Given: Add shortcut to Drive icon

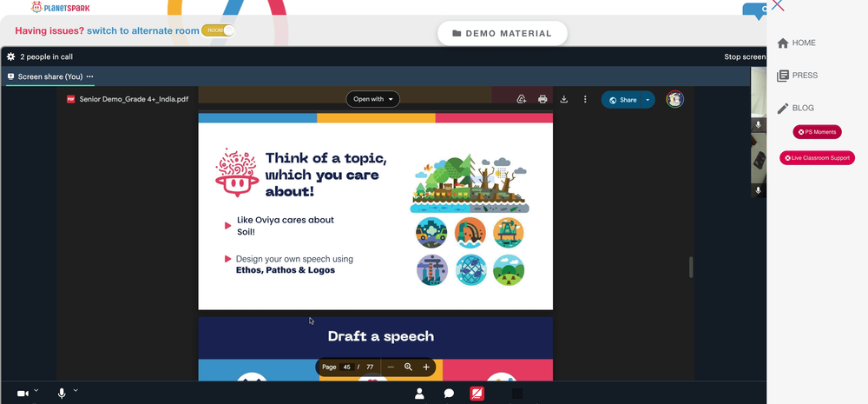Looking at the screenshot, I should pyautogui.click(x=521, y=99).
